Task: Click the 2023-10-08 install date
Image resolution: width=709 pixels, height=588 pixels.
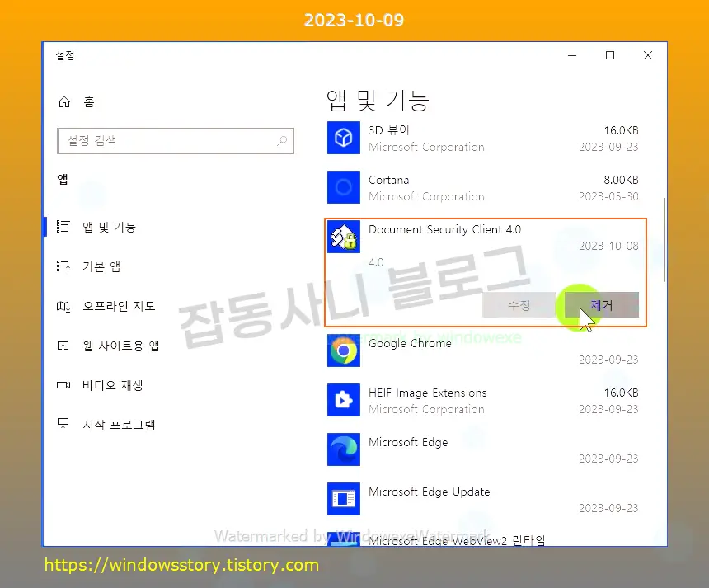Action: (x=608, y=246)
